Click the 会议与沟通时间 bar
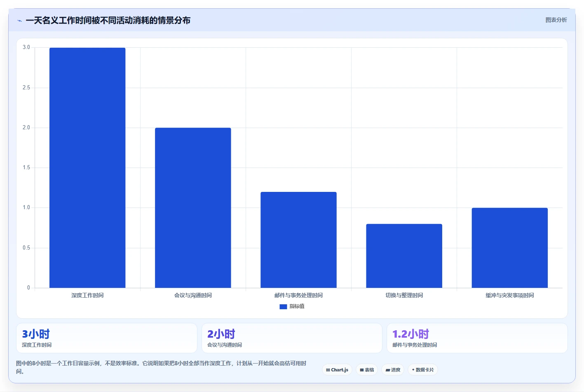 coord(193,208)
